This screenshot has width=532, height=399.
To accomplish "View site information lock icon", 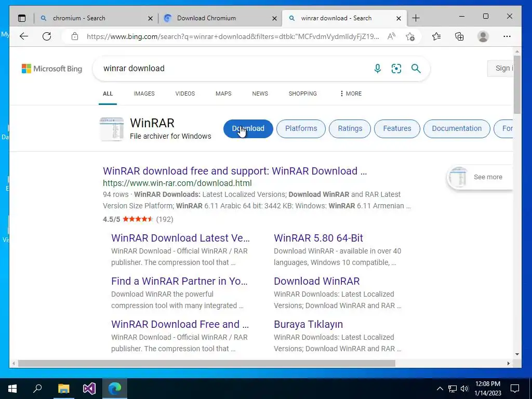I will [x=75, y=36].
